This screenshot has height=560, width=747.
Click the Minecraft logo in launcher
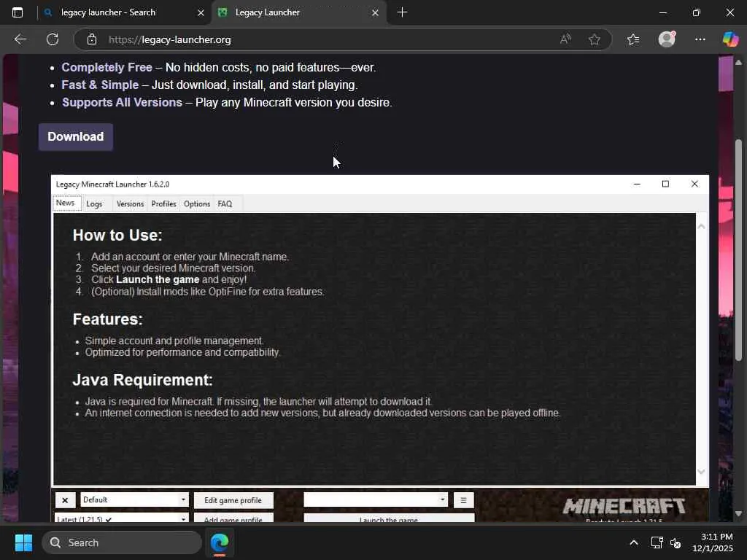(x=624, y=507)
